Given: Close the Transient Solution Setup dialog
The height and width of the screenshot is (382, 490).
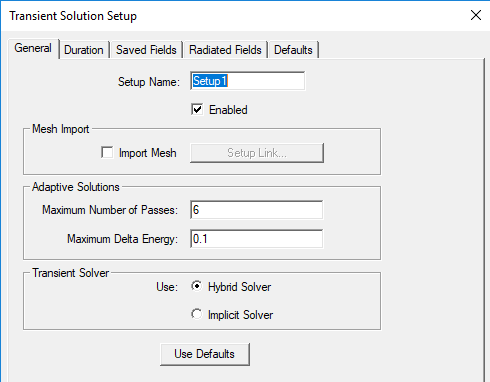Looking at the screenshot, I should tap(476, 15).
